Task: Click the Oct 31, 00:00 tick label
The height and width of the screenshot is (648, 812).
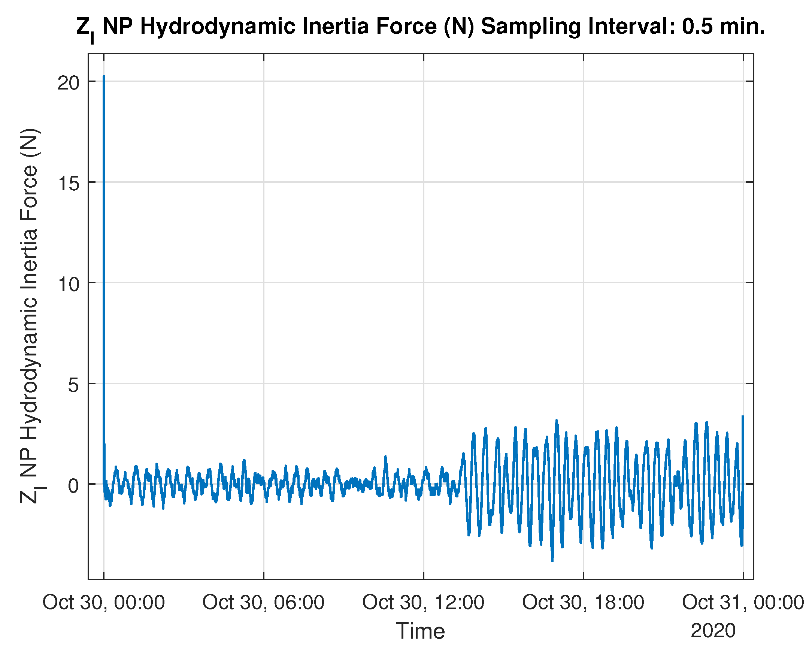Action: [743, 602]
